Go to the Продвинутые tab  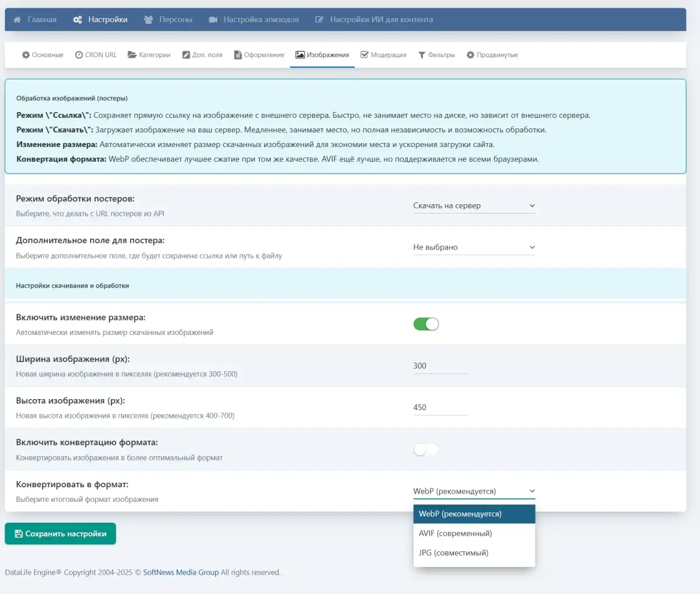(x=492, y=55)
